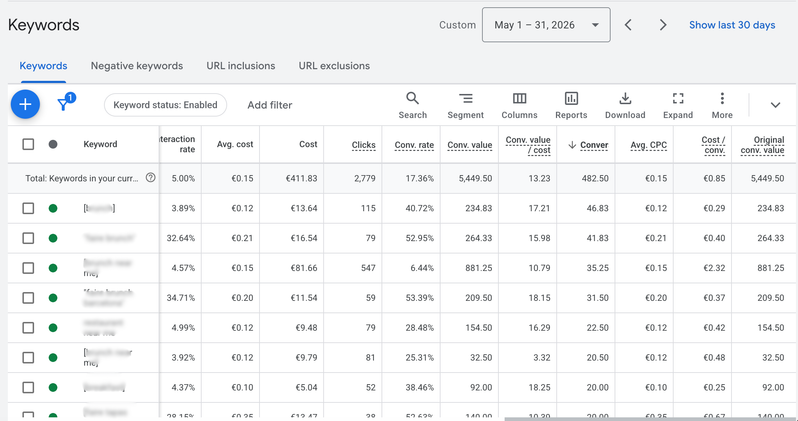This screenshot has width=798, height=421.
Task: Tick checkbox for row with cost €11.54
Action: 28,298
